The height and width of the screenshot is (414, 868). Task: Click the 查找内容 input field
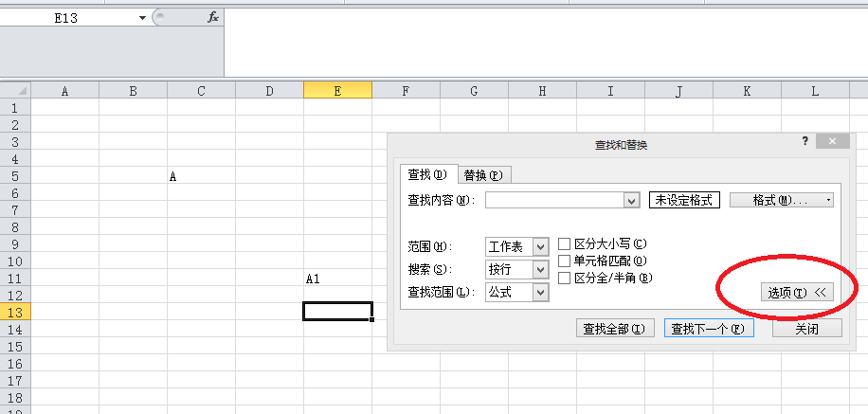[x=554, y=200]
